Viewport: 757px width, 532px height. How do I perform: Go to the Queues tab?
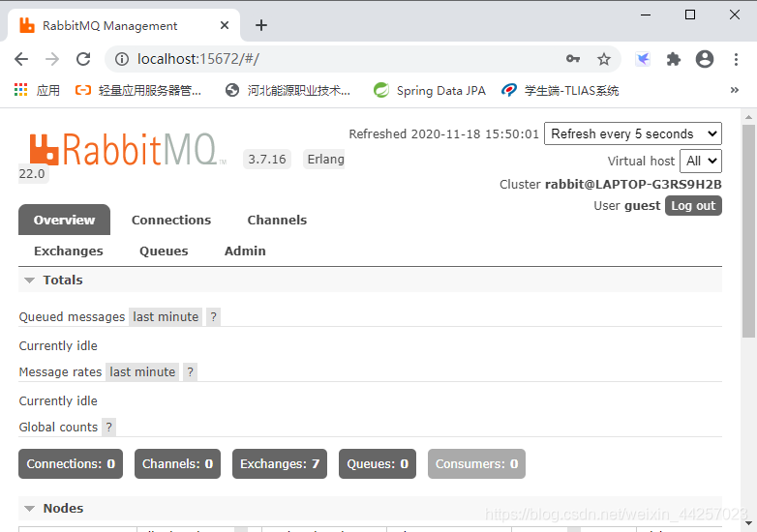(164, 251)
